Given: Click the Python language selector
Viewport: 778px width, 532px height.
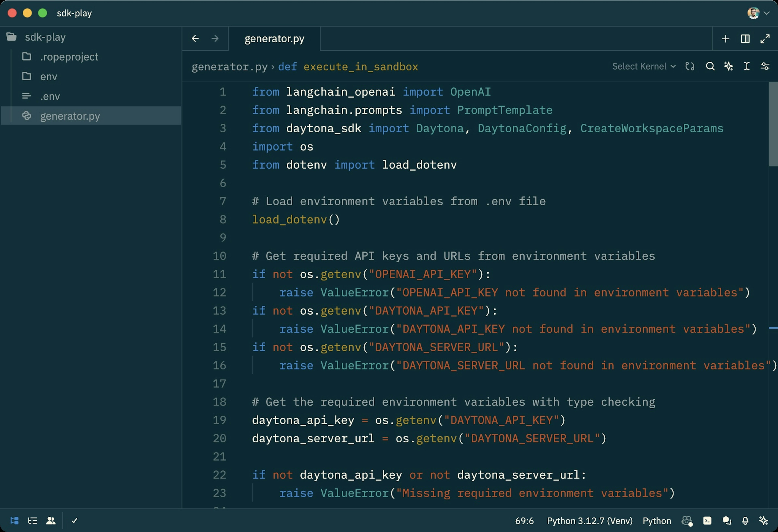Looking at the screenshot, I should pyautogui.click(x=657, y=521).
